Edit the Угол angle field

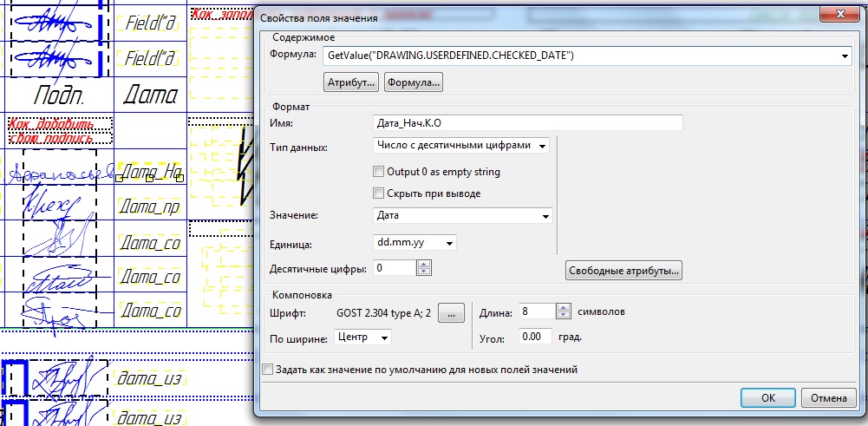click(x=535, y=337)
